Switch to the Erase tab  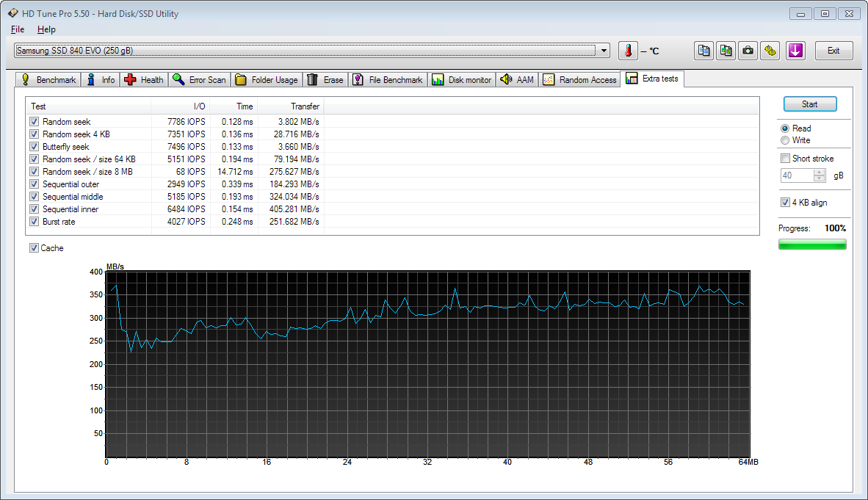coord(325,80)
